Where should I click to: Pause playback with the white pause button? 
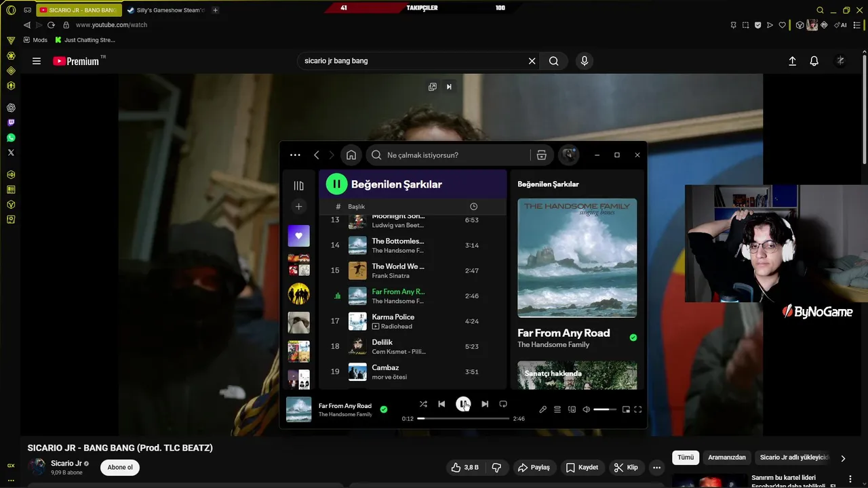coord(463,404)
